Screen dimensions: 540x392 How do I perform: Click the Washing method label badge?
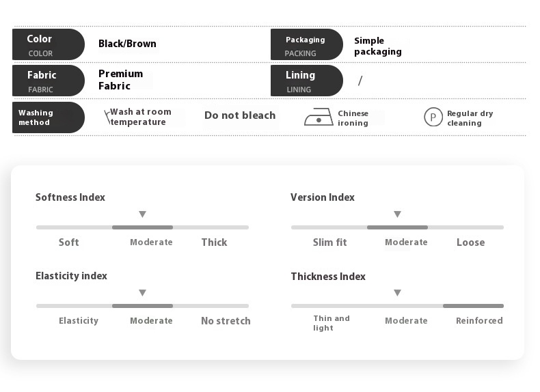[x=48, y=117]
